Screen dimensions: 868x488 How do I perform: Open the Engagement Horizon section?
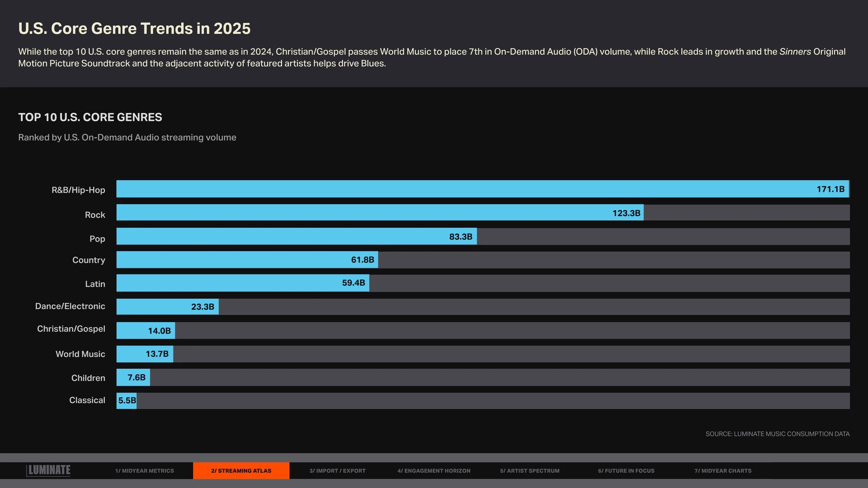(x=434, y=471)
